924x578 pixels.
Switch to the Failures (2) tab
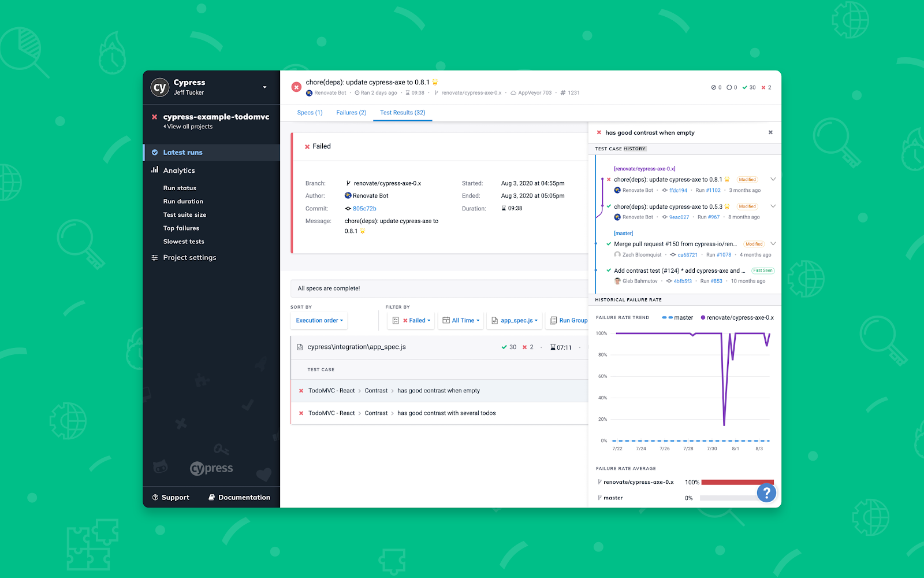coord(351,113)
